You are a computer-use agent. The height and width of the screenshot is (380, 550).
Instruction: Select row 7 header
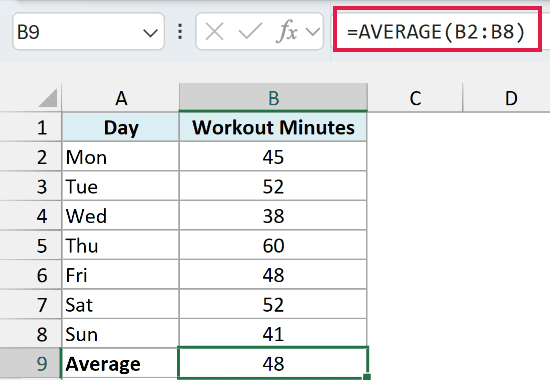(31, 304)
